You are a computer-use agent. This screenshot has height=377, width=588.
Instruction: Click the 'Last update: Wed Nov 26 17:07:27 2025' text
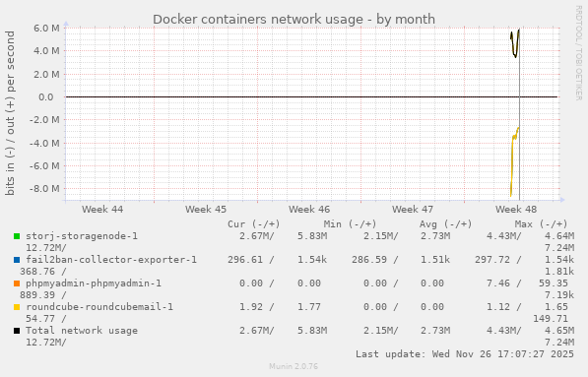pyautogui.click(x=465, y=353)
